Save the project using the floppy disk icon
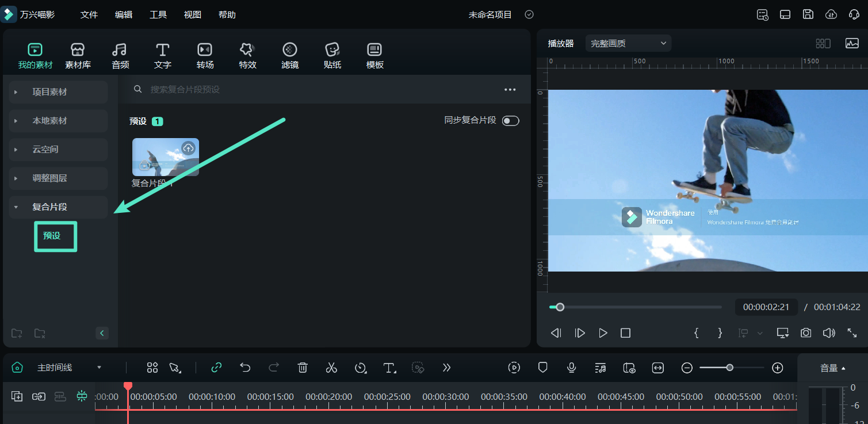 click(x=808, y=14)
